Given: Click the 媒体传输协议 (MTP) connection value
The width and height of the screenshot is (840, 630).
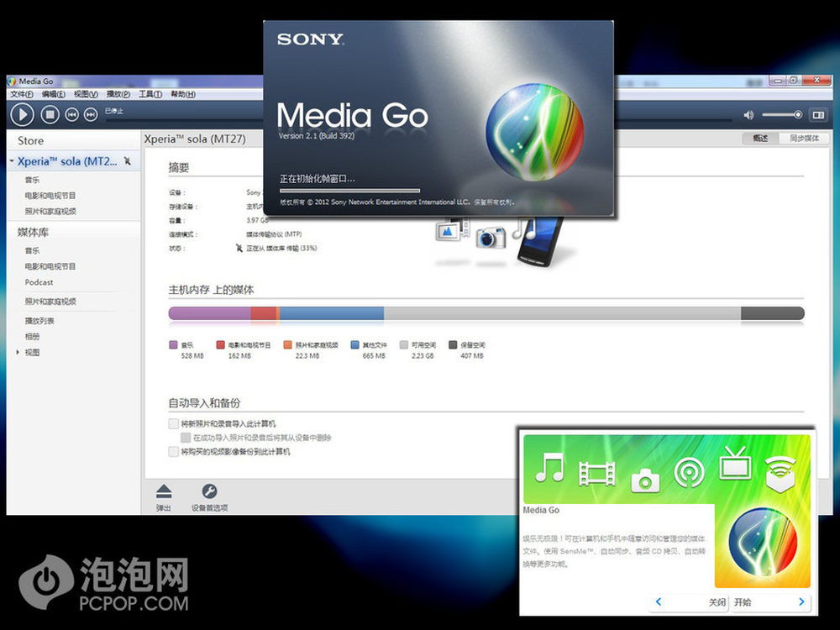Looking at the screenshot, I should (274, 234).
